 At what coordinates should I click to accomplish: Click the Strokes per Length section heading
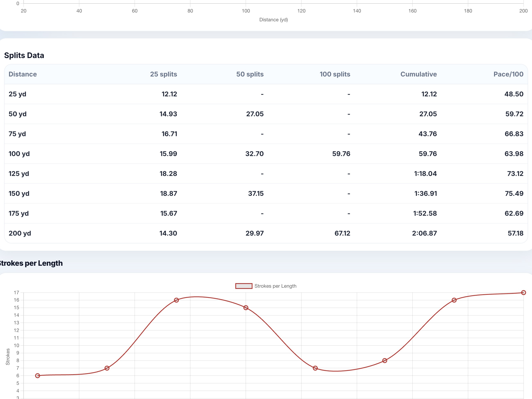31,263
